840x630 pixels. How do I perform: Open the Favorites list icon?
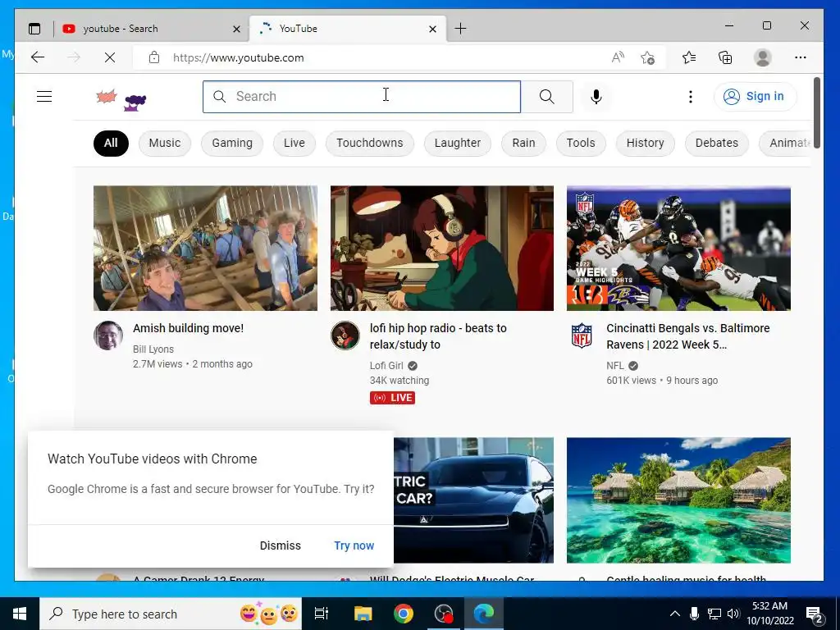689,57
